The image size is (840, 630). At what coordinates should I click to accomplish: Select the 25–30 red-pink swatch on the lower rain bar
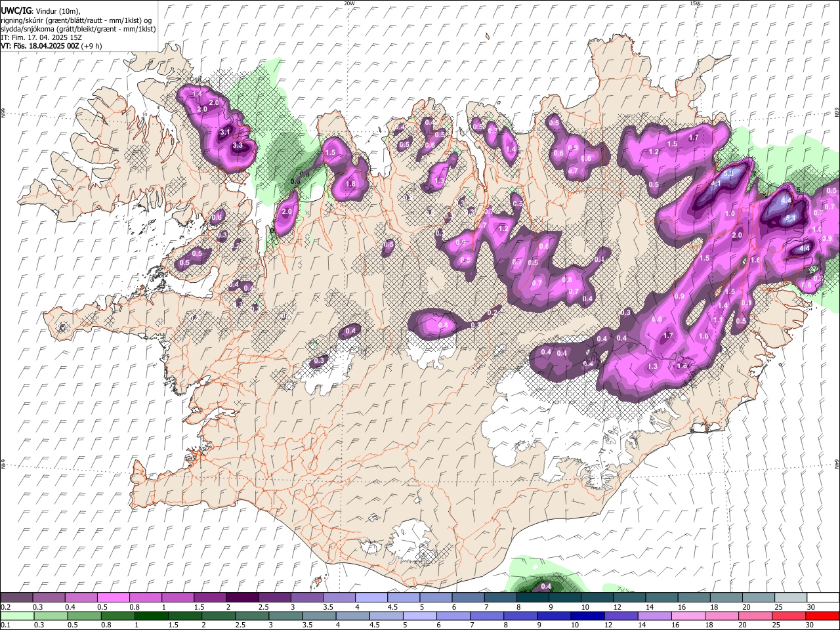[788, 616]
